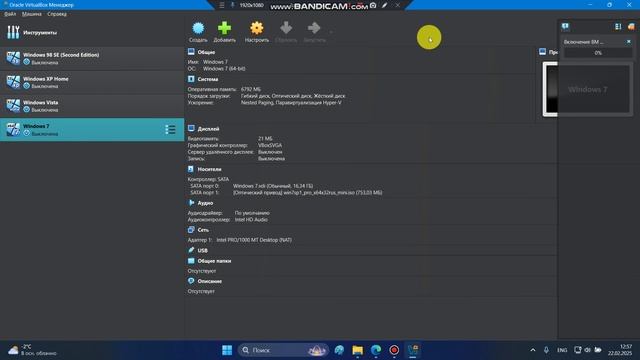
Task: Click the Общие section header text
Action: point(206,52)
